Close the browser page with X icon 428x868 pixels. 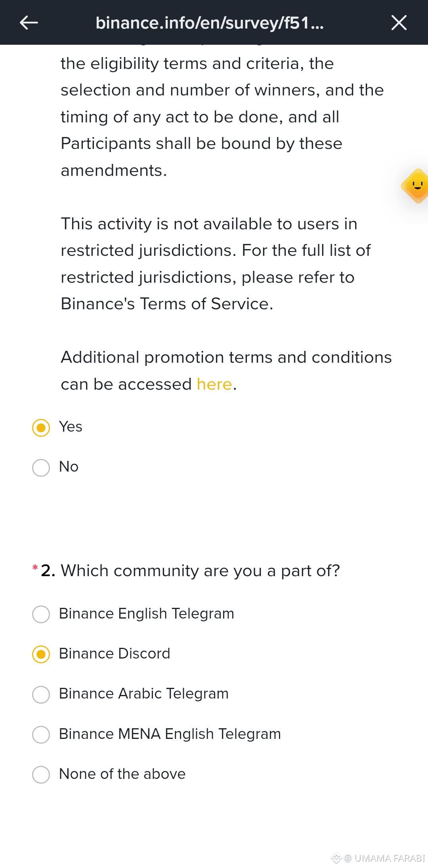click(x=399, y=23)
